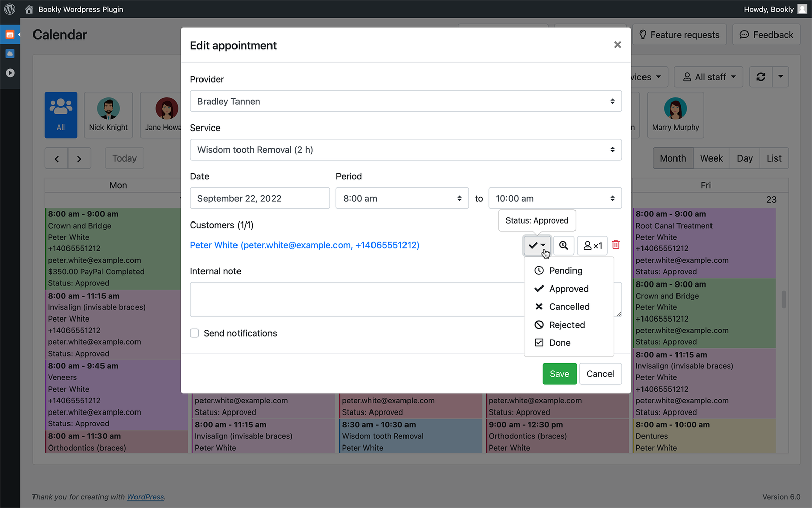Screen dimensions: 812x508
Task: Open Feature requests via the lightbulb icon
Action: click(x=643, y=34)
